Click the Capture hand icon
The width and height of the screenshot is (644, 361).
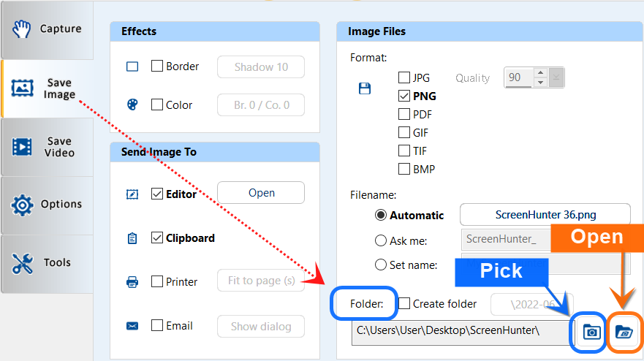(22, 29)
